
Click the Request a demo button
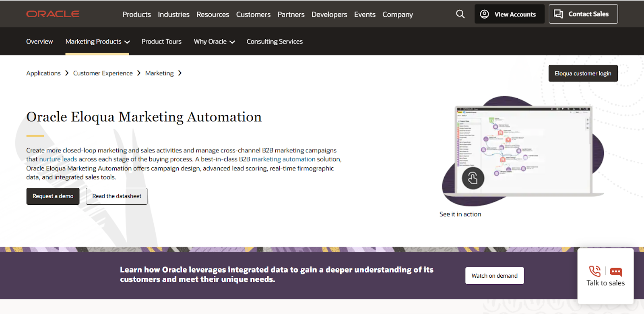[53, 196]
